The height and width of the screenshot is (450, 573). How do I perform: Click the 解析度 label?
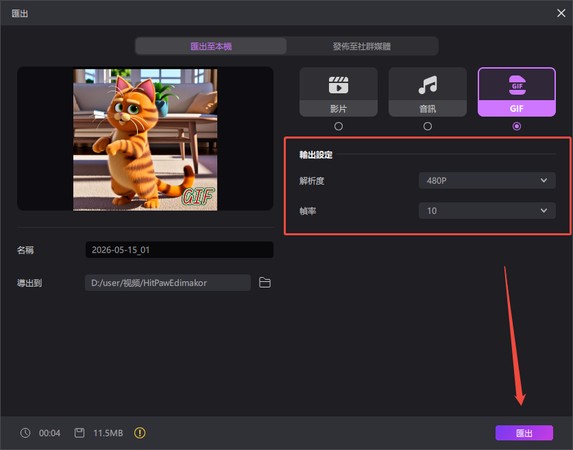(312, 181)
